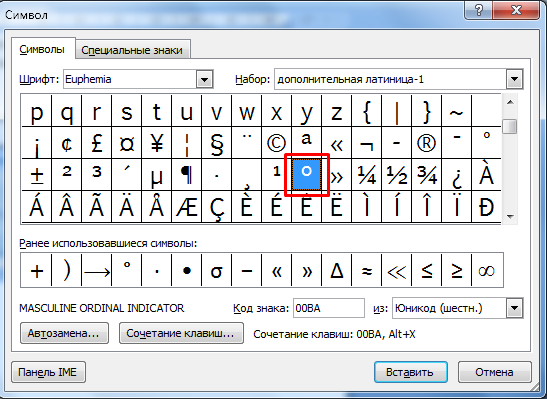Open the Шрифт font dropdown
The image size is (547, 399).
point(204,80)
